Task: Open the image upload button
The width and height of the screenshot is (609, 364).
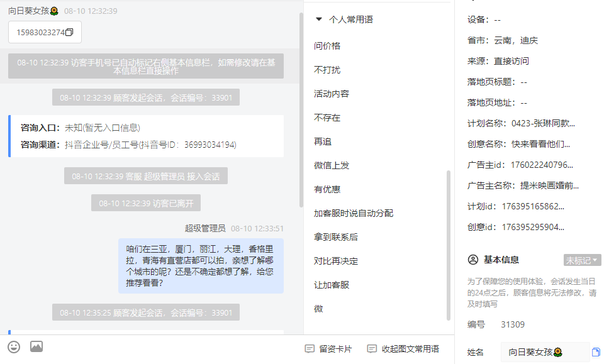Action: click(36, 346)
